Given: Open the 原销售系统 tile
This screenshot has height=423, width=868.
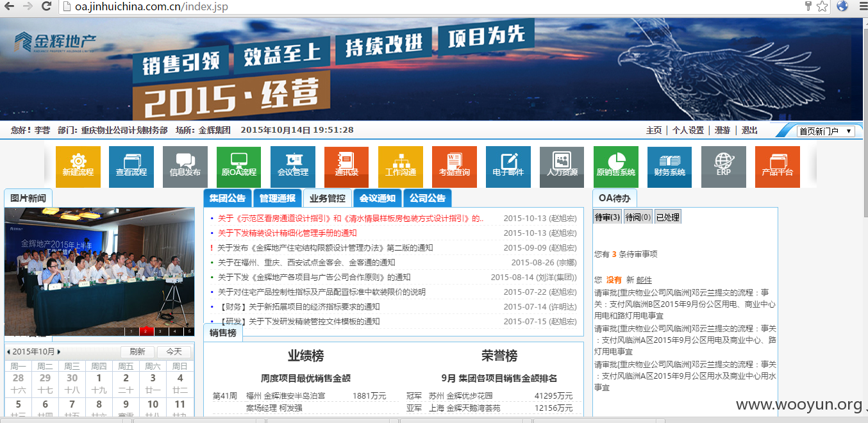Looking at the screenshot, I should coord(616,167).
